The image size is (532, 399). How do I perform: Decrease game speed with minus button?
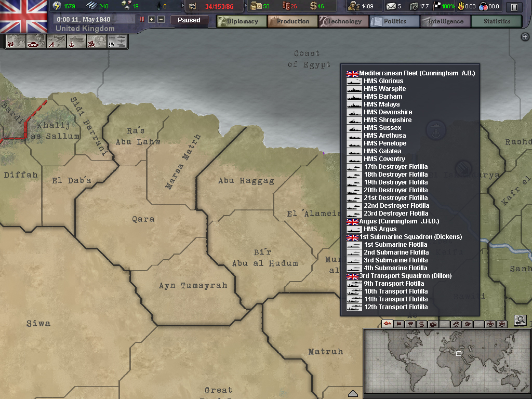[161, 19]
